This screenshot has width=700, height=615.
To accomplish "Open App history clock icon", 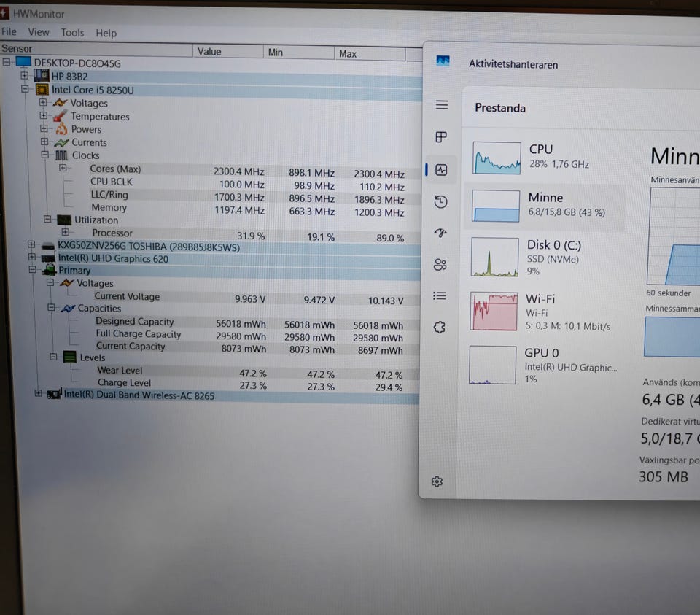I will pos(440,202).
